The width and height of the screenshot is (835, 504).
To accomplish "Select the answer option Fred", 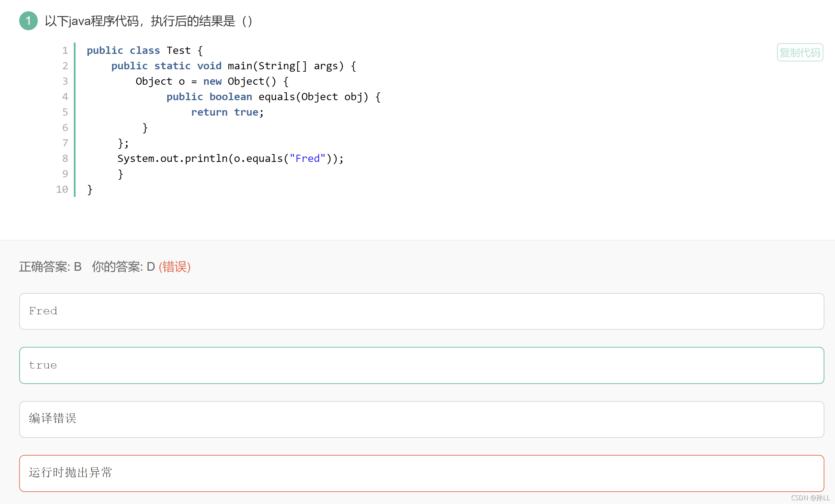I will tap(422, 311).
